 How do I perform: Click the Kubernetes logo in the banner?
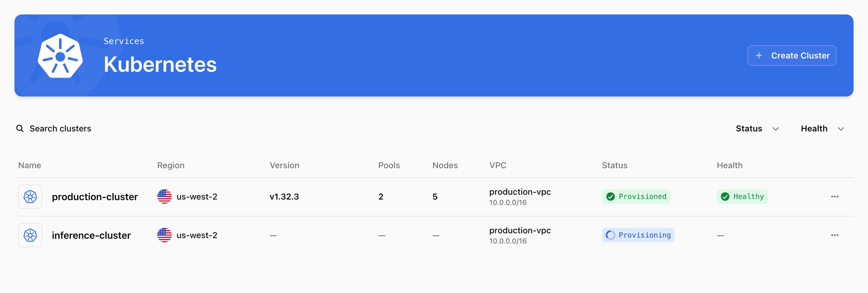pos(60,56)
